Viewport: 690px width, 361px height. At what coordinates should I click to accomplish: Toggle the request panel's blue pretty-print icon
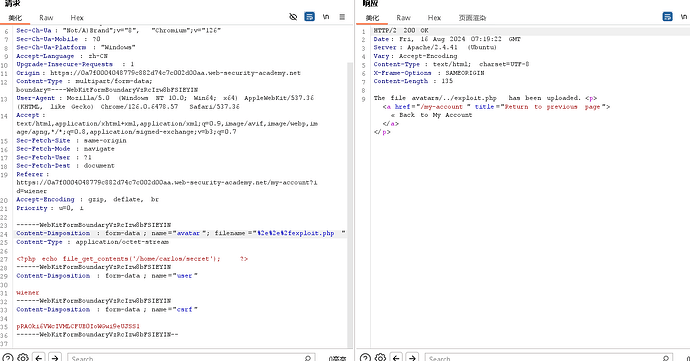coord(309,17)
